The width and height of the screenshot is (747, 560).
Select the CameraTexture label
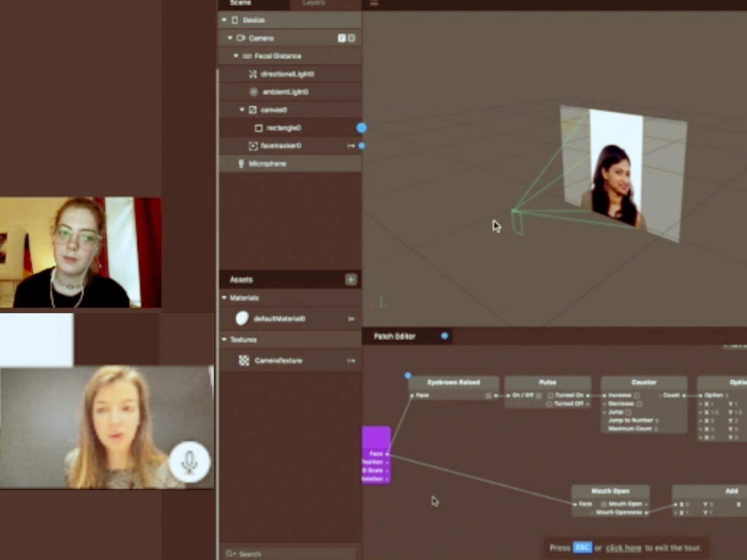[x=278, y=361]
